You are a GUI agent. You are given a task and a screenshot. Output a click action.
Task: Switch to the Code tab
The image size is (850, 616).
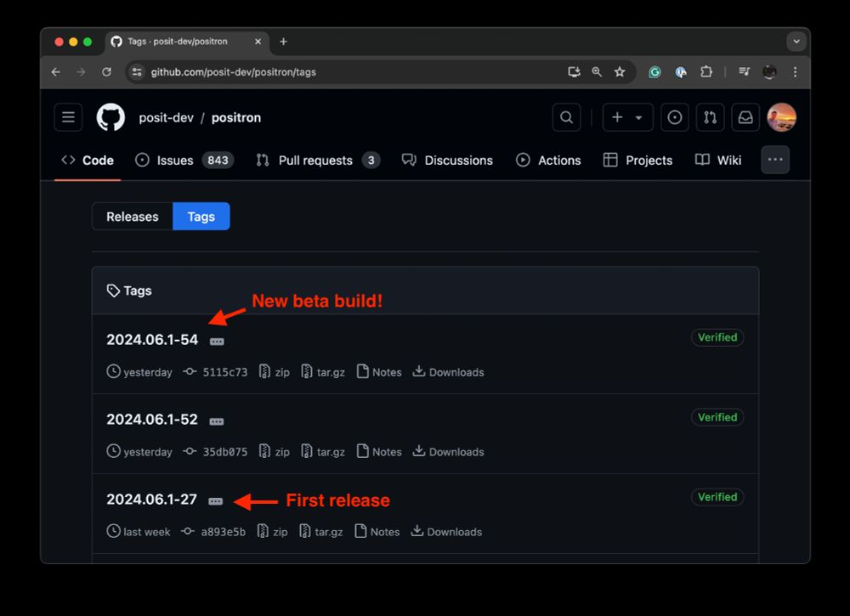pyautogui.click(x=88, y=161)
